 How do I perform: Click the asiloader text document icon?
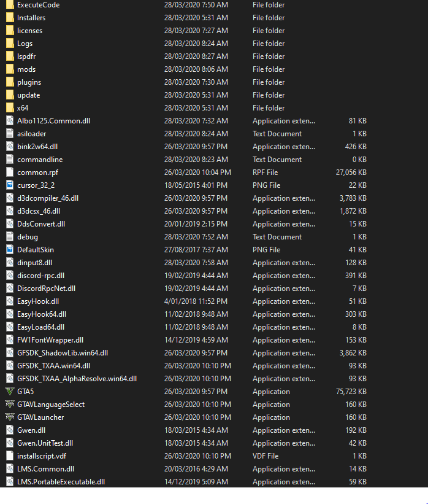point(10,133)
